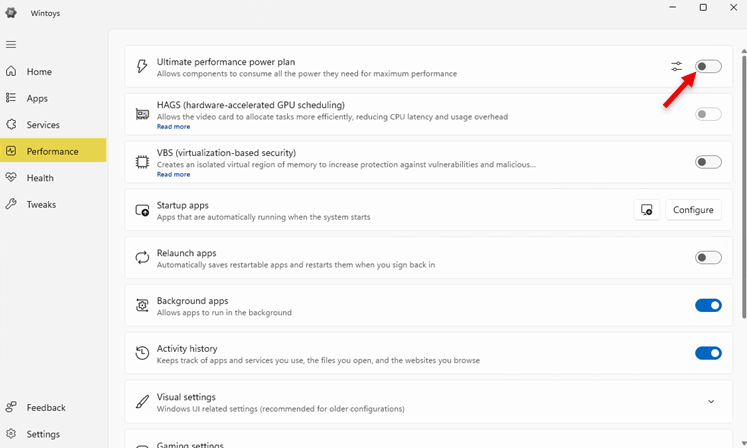Image resolution: width=747 pixels, height=448 pixels.
Task: Click the lightning bolt power plan icon
Action: [x=142, y=67]
